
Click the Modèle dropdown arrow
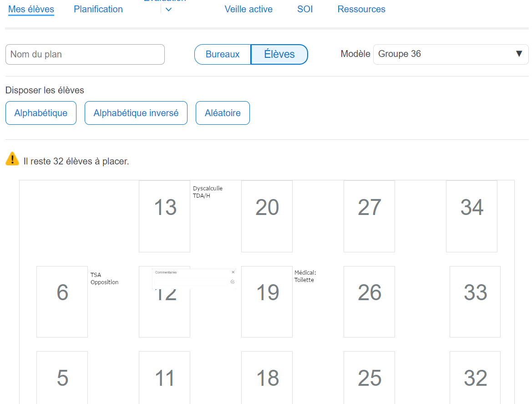[x=519, y=54]
